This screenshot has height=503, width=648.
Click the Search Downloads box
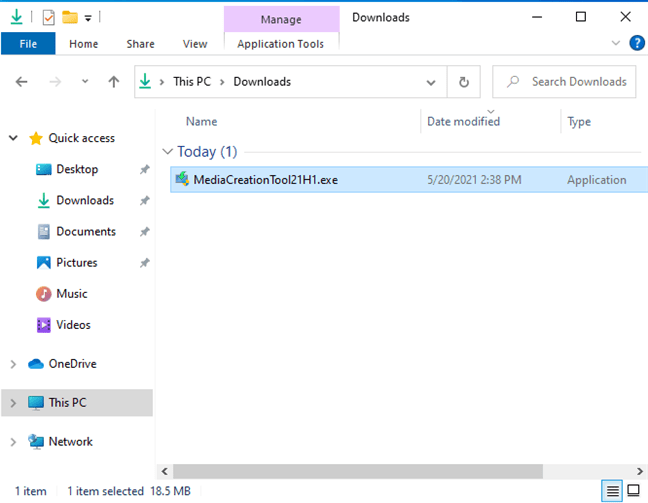[x=564, y=82]
